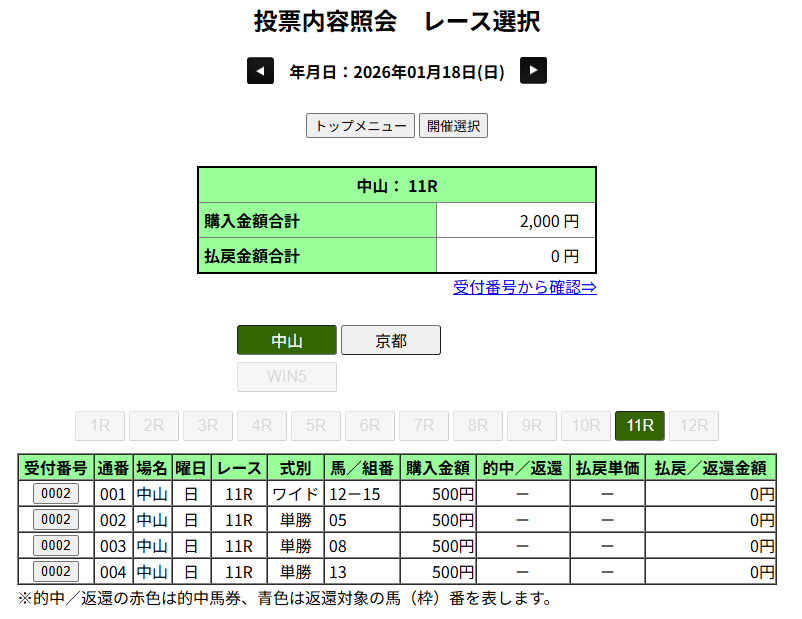Click the 中山 link in row 001
The image size is (802, 619).
coord(152,494)
